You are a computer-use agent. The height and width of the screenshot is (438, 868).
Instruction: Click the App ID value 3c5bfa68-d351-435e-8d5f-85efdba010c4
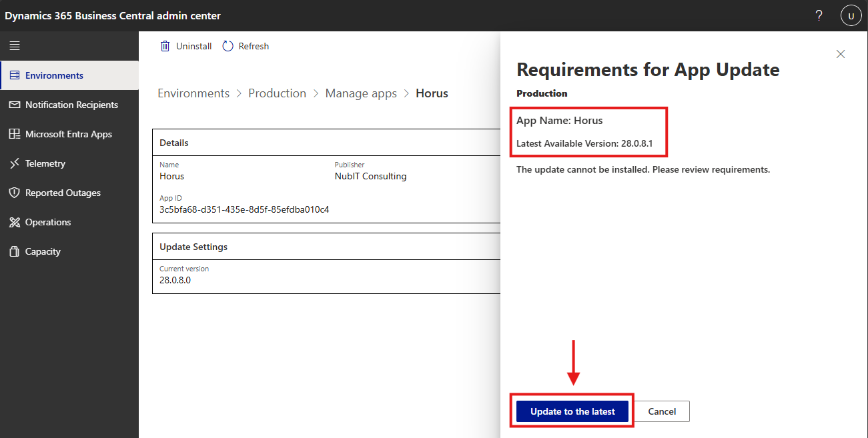pyautogui.click(x=244, y=209)
